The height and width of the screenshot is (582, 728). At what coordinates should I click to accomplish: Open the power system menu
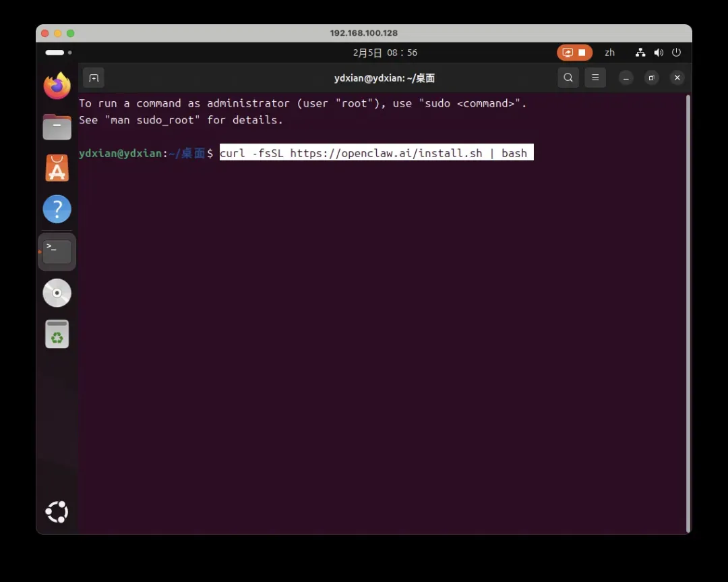pyautogui.click(x=676, y=53)
